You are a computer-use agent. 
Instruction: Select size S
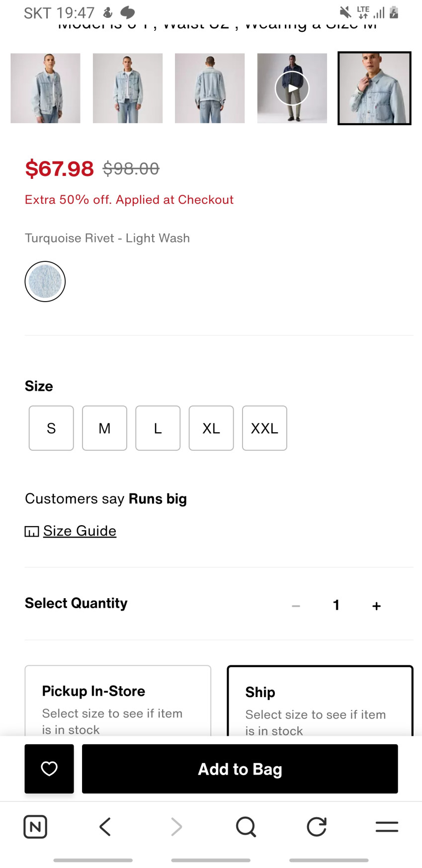coord(51,428)
